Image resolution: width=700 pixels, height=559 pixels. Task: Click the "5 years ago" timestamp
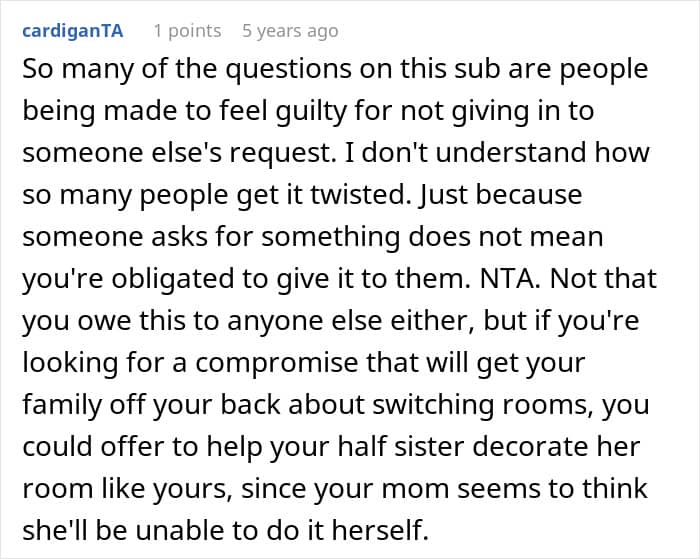click(x=290, y=30)
